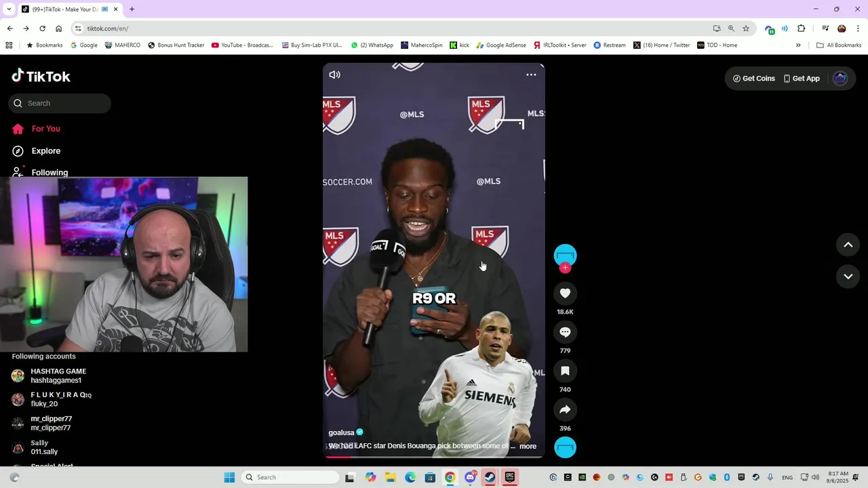Open the goalusa username on the video

(341, 432)
